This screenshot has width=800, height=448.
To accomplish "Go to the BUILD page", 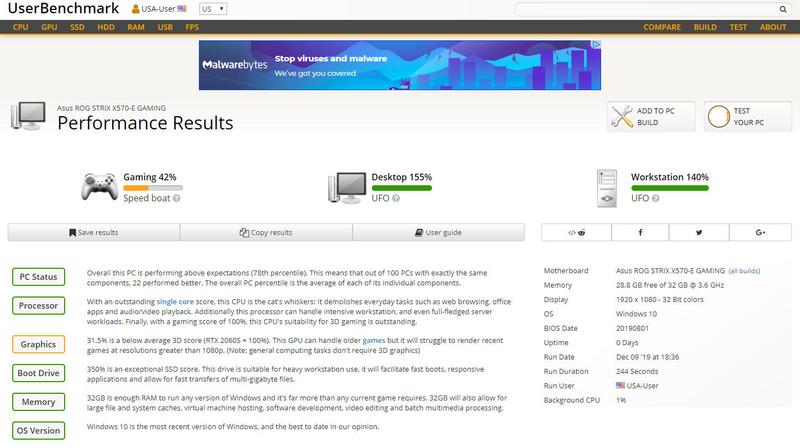I will tap(705, 27).
